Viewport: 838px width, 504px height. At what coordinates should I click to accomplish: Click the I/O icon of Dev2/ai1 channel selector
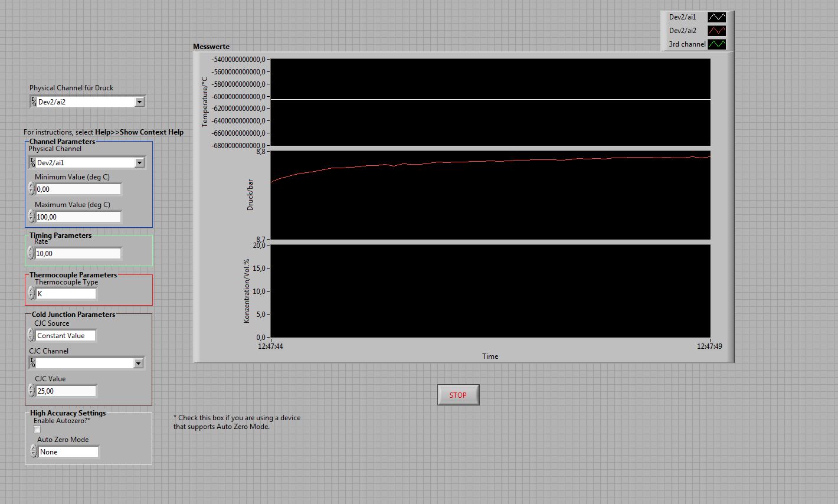pyautogui.click(x=32, y=162)
